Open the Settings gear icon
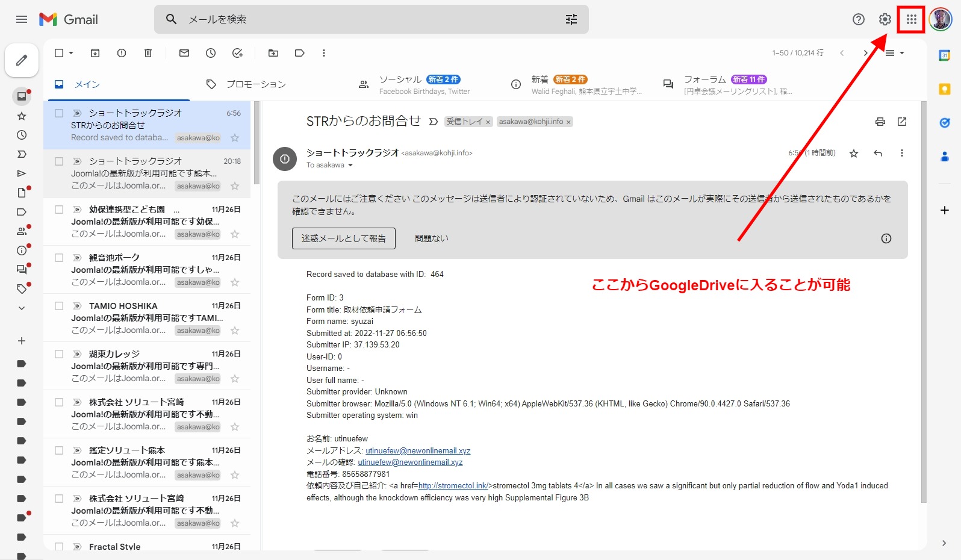 coord(885,19)
